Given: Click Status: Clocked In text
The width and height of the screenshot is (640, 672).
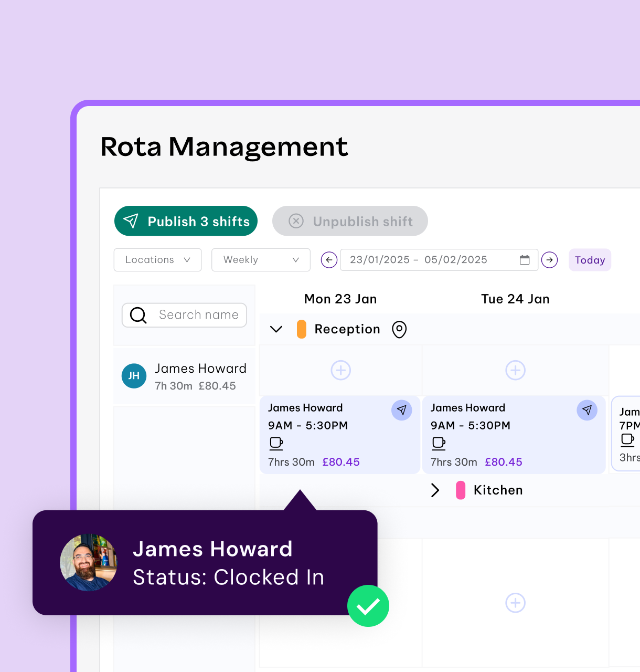Looking at the screenshot, I should 229,577.
